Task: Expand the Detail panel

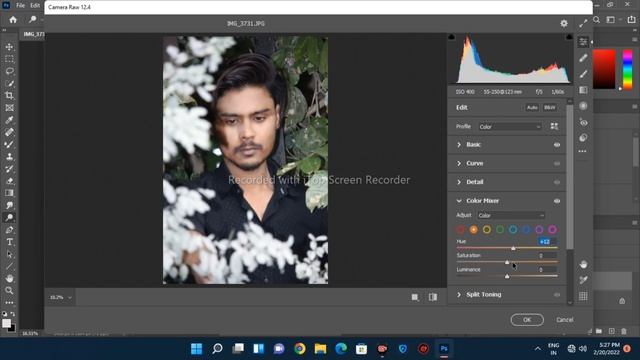Action: (x=459, y=182)
